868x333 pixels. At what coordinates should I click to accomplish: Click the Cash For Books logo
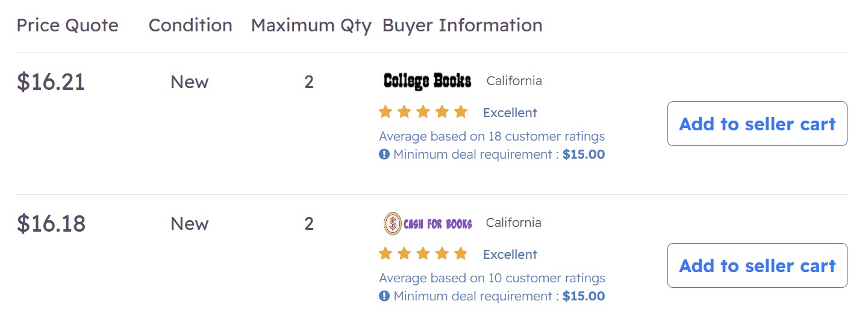point(428,224)
